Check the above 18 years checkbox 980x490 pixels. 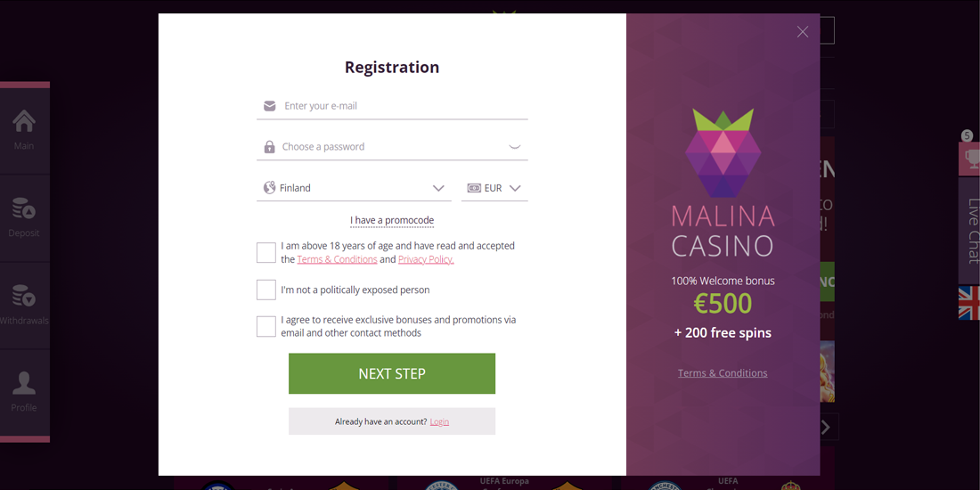pos(266,253)
